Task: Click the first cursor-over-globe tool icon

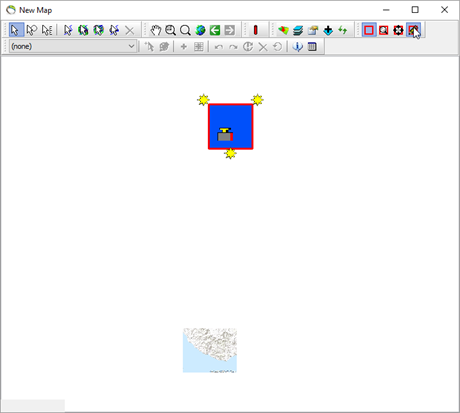Action: [x=83, y=30]
